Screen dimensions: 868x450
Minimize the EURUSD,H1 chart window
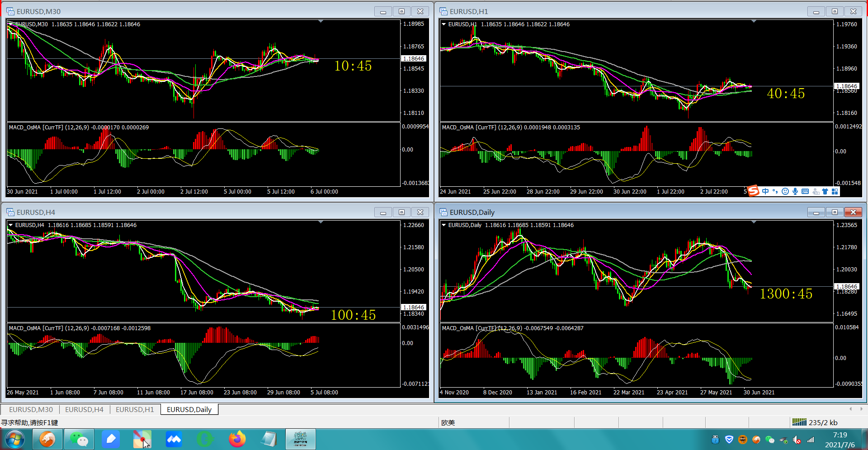coord(816,11)
